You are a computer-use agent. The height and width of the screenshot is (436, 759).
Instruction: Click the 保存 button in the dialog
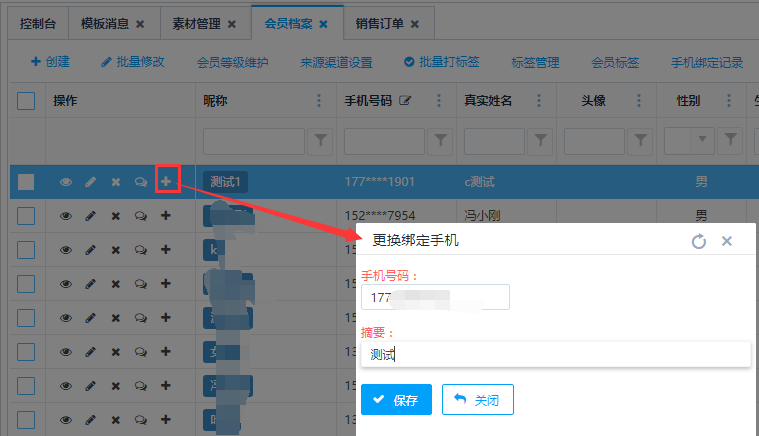396,400
